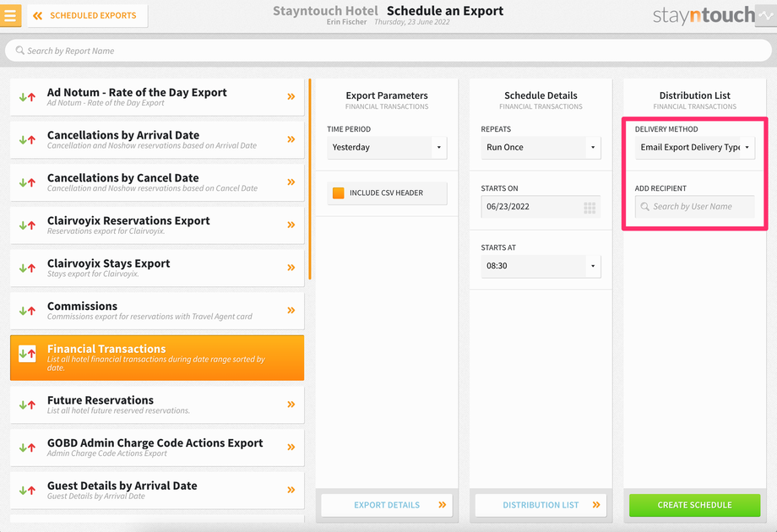This screenshot has width=777, height=532.
Task: Select Cancellations by Cancel Date report
Action: [x=157, y=182]
